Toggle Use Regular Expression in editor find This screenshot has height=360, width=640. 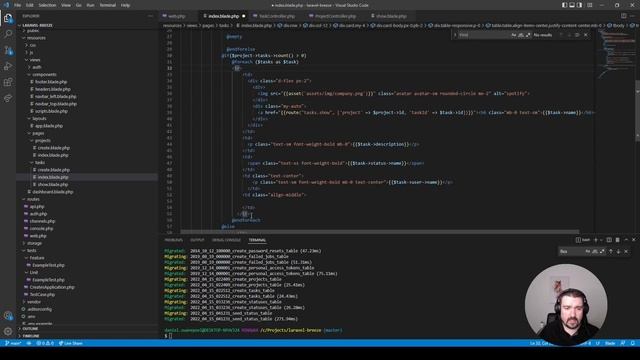[528, 35]
